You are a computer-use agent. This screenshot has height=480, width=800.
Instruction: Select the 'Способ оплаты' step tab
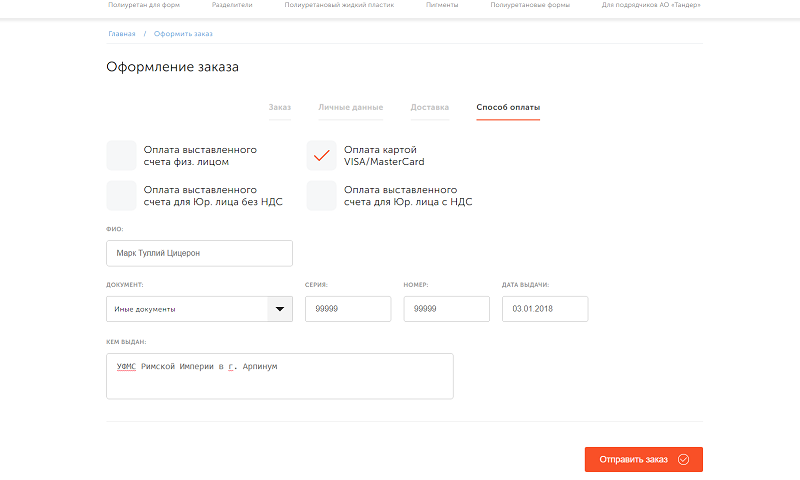(x=508, y=107)
